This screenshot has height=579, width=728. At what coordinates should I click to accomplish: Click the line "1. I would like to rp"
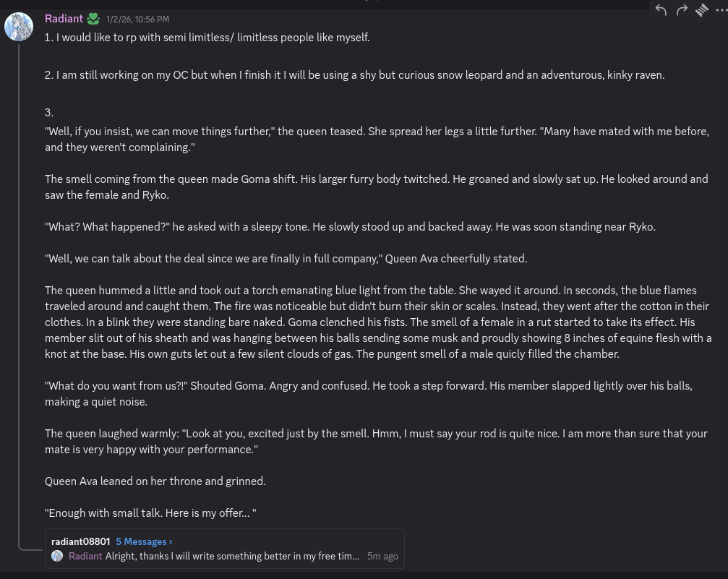[x=207, y=38]
